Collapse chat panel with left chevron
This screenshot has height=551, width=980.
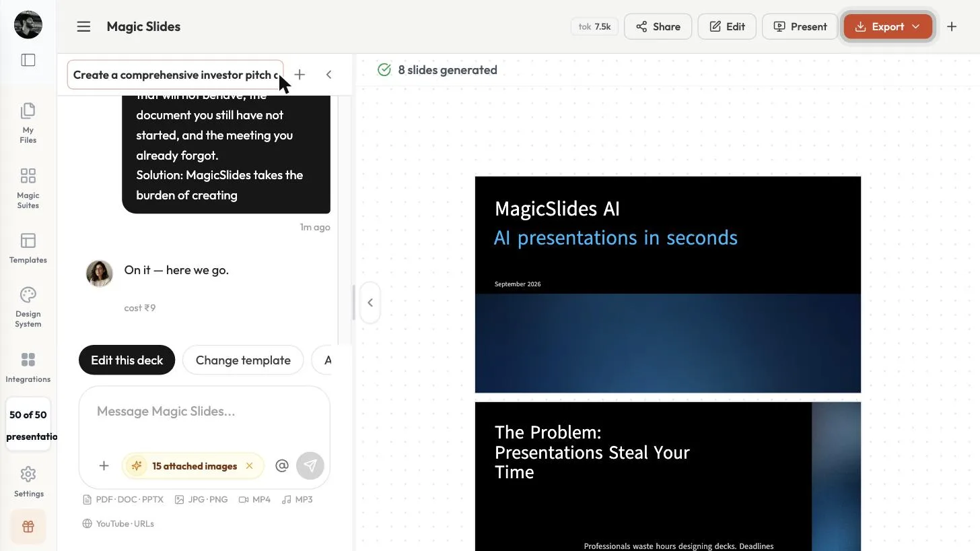pos(328,75)
